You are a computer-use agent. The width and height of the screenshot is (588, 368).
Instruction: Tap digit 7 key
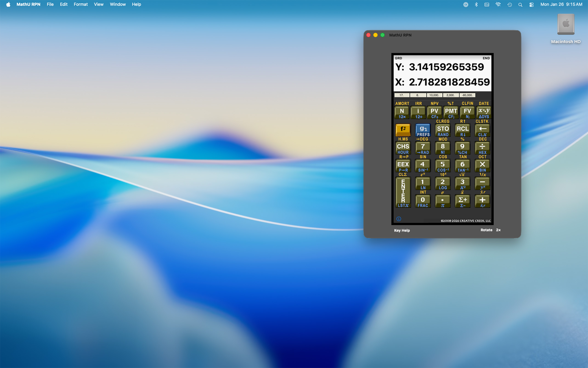pos(423,148)
